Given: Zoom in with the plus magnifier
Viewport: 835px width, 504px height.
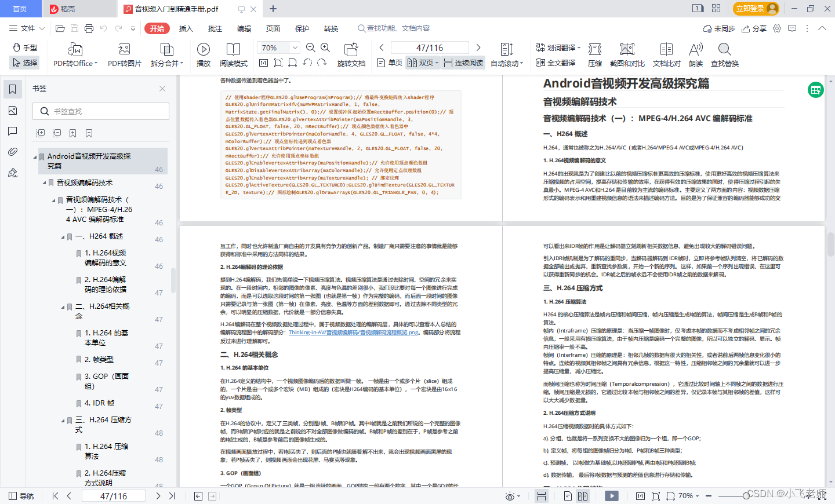Looking at the screenshot, I should click(325, 48).
